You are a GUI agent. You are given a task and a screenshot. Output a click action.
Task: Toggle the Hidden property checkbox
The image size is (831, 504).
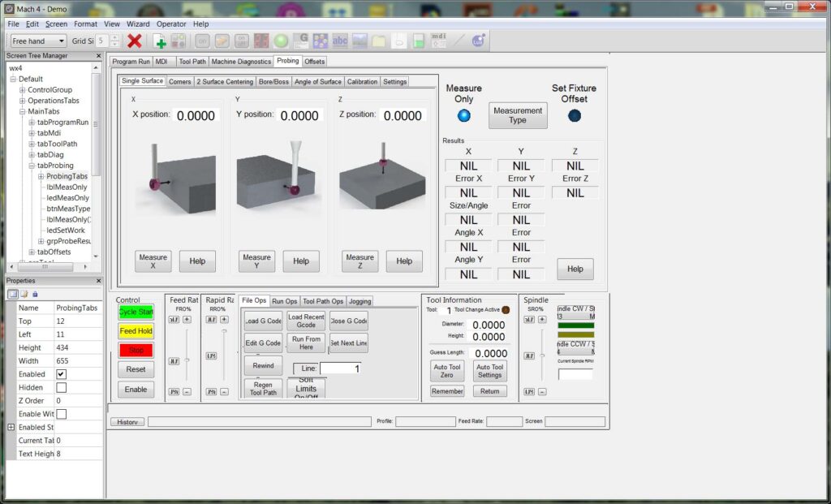click(62, 387)
